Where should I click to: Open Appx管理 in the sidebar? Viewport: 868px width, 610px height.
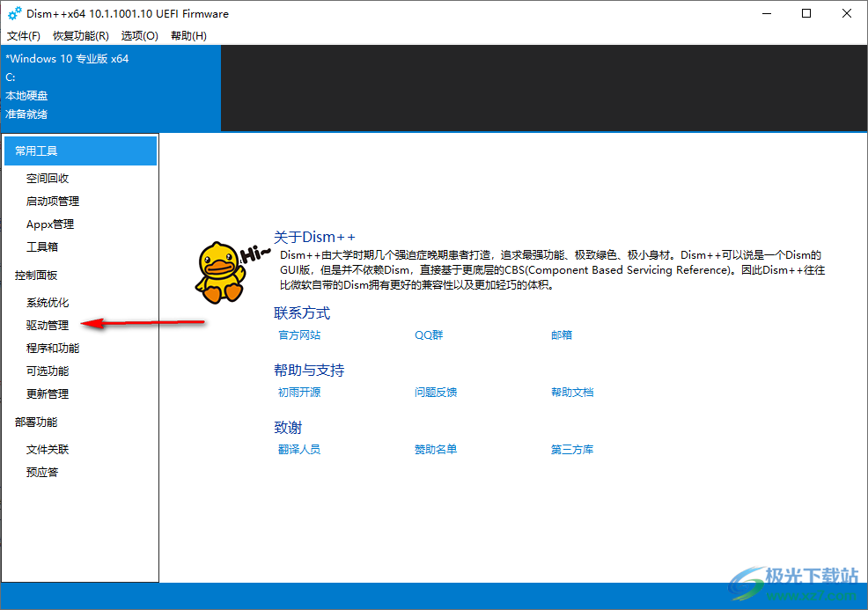[x=50, y=224]
